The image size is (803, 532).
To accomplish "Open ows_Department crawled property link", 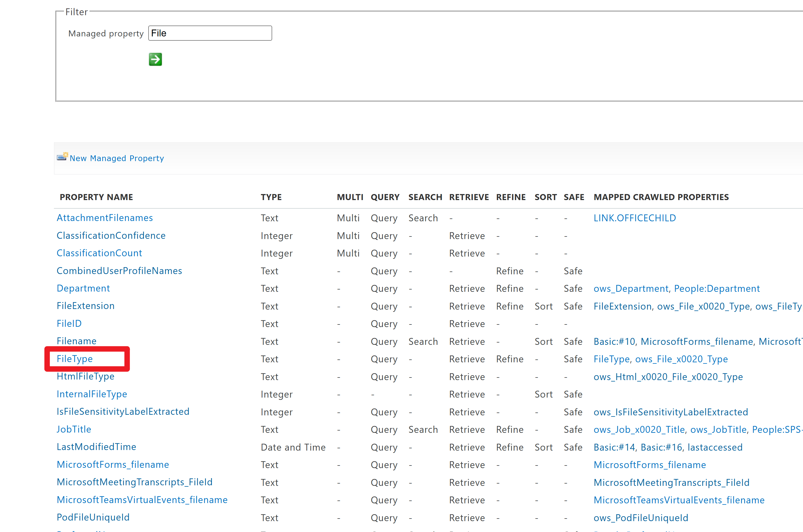I will click(x=631, y=289).
